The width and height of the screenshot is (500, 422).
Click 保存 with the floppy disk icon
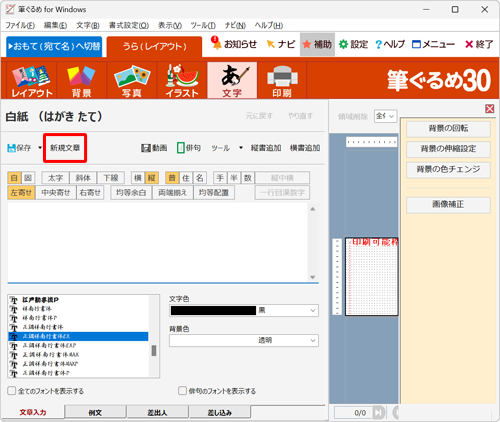click(x=19, y=148)
